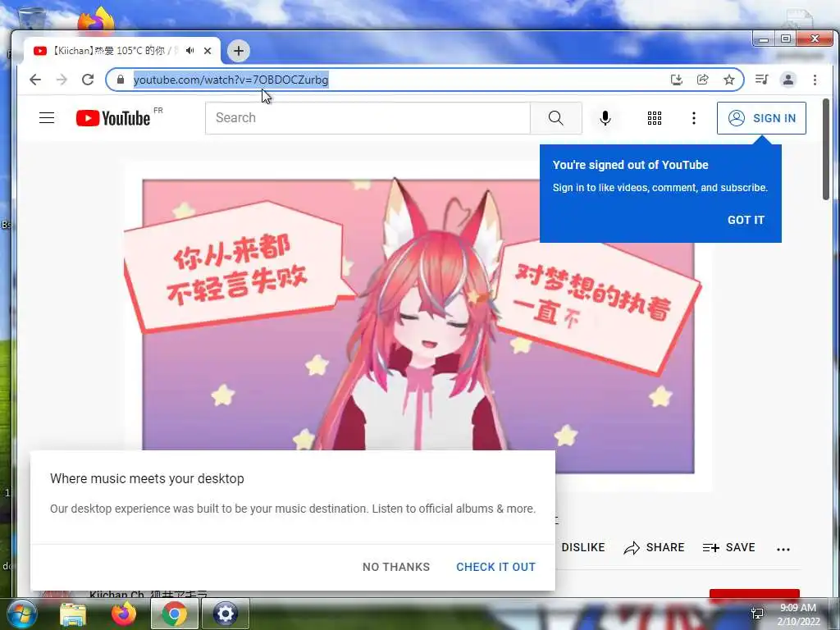Image resolution: width=840 pixels, height=630 pixels.
Task: Click the page vertical scrollbar
Action: coord(826,149)
